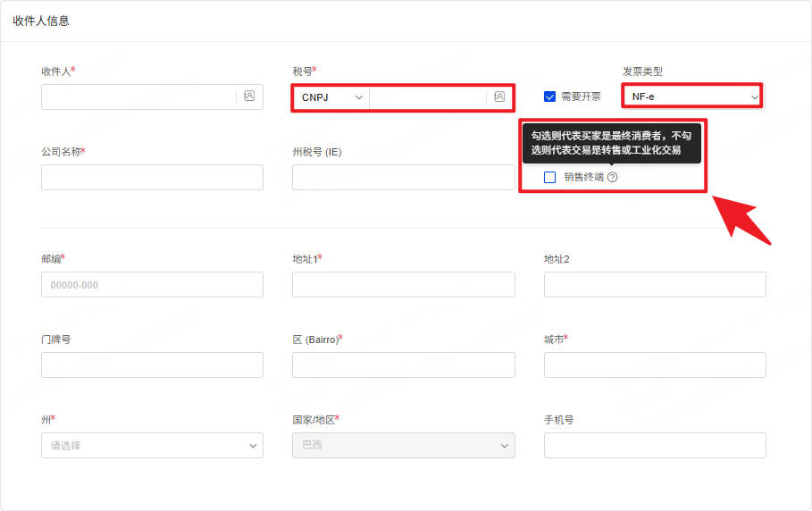This screenshot has height=511, width=812.
Task: Click the 销售终端 label text
Action: coord(584,177)
